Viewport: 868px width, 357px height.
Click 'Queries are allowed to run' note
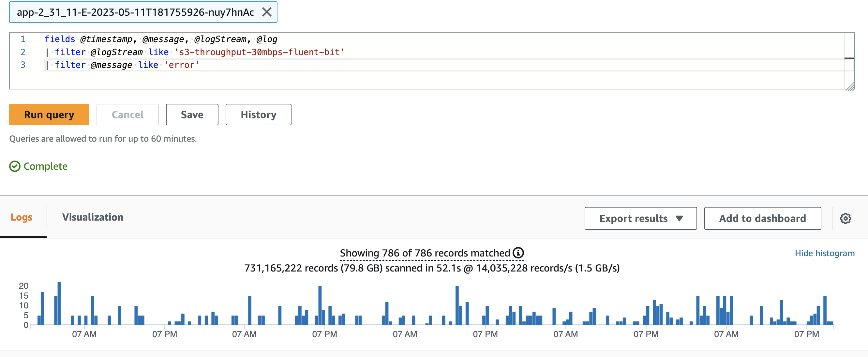103,139
